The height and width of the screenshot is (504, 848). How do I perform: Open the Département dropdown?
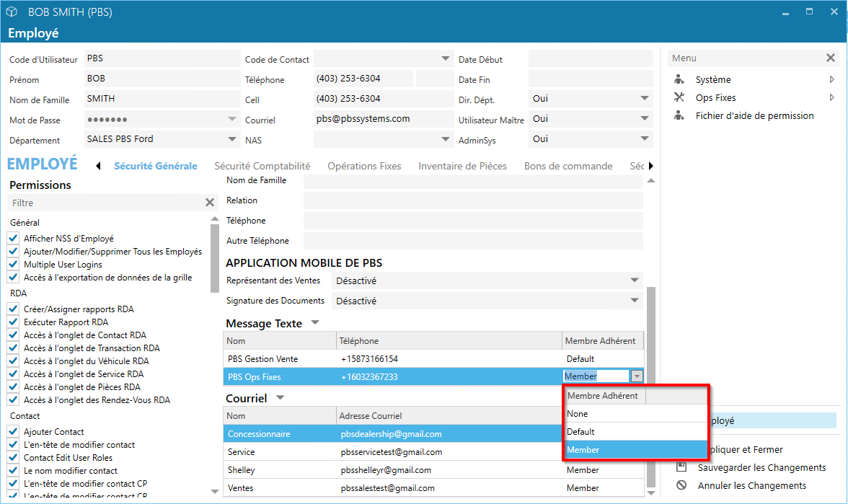[x=232, y=139]
